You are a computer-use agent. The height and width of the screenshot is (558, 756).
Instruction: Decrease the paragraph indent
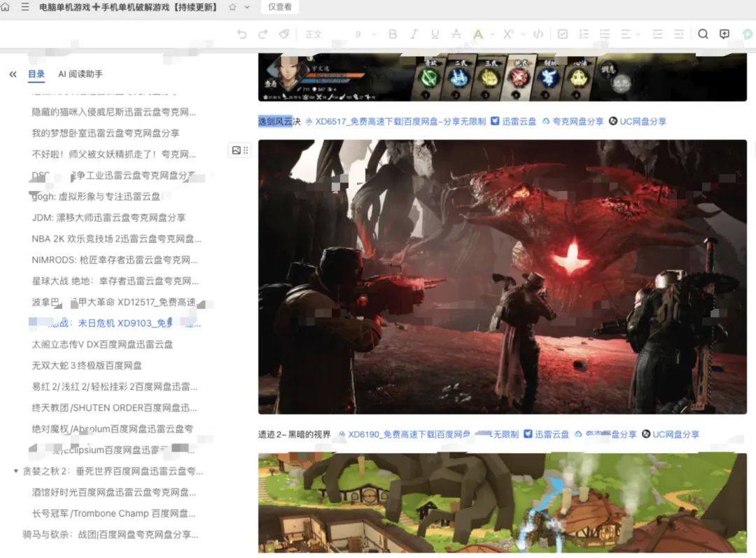(x=657, y=34)
